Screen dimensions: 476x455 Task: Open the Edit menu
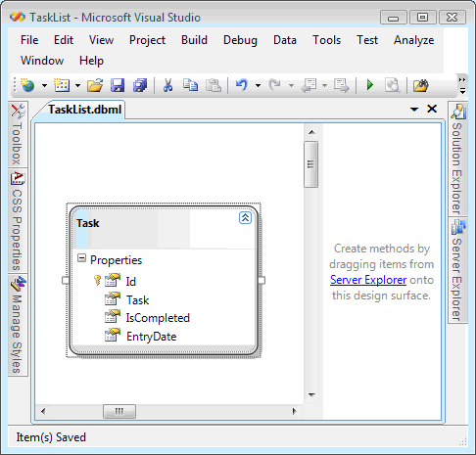tap(64, 40)
